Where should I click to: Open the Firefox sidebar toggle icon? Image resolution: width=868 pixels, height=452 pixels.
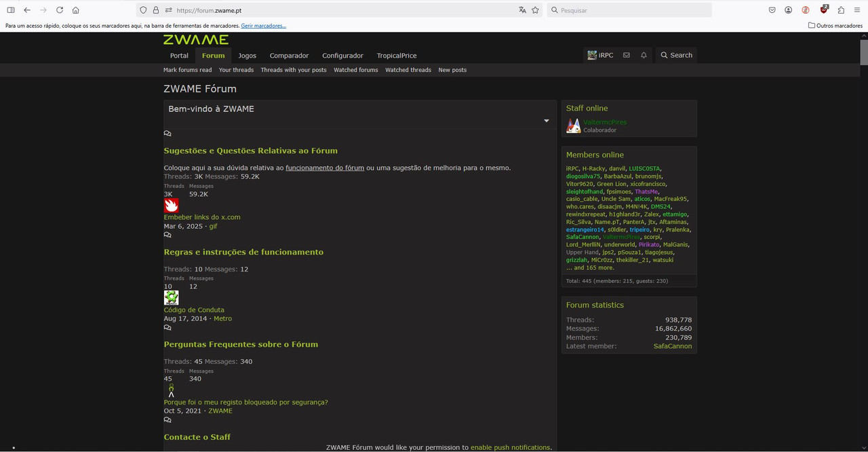point(10,10)
